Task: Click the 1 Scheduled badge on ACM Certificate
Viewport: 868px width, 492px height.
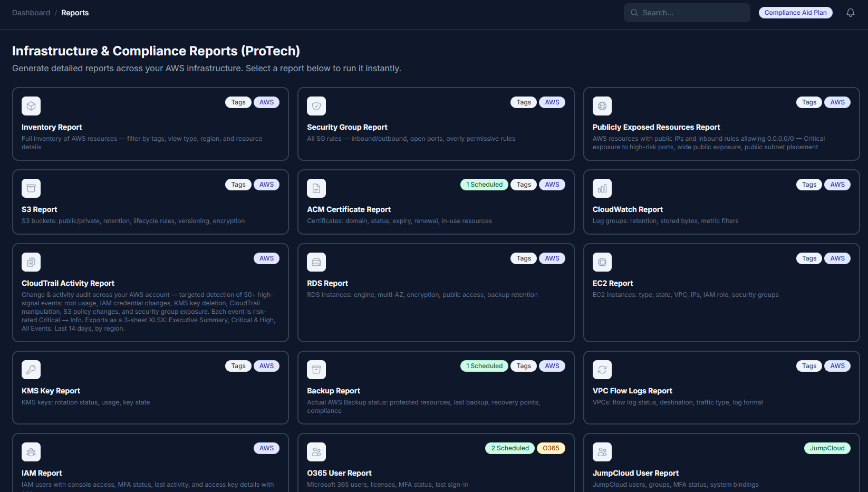Action: [485, 185]
